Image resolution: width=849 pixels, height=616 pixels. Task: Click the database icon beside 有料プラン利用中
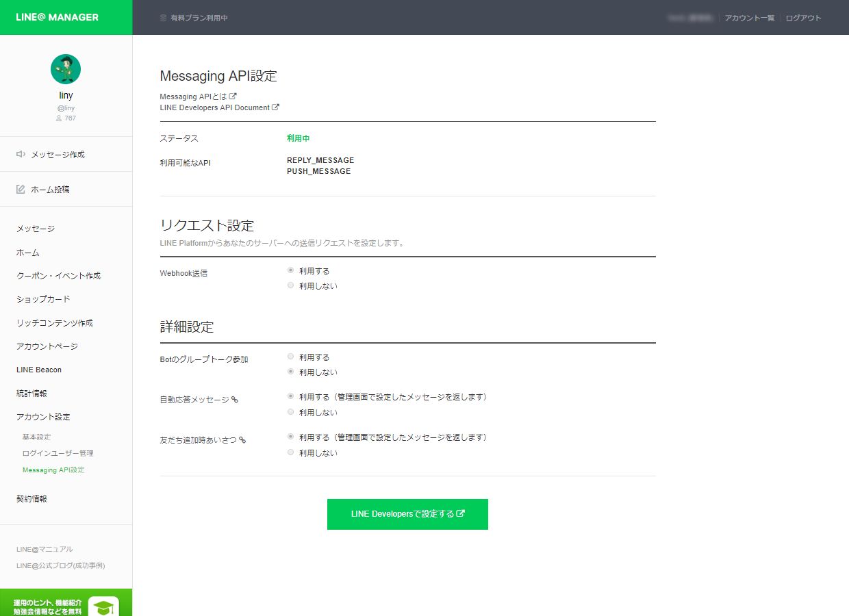(163, 18)
